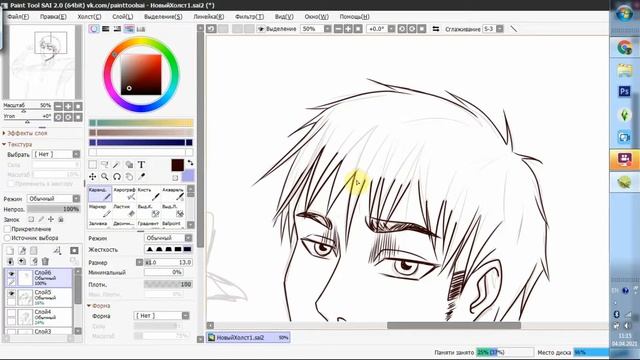The height and width of the screenshot is (360, 640).
Task: Open the Правка menu
Action: coord(53,17)
